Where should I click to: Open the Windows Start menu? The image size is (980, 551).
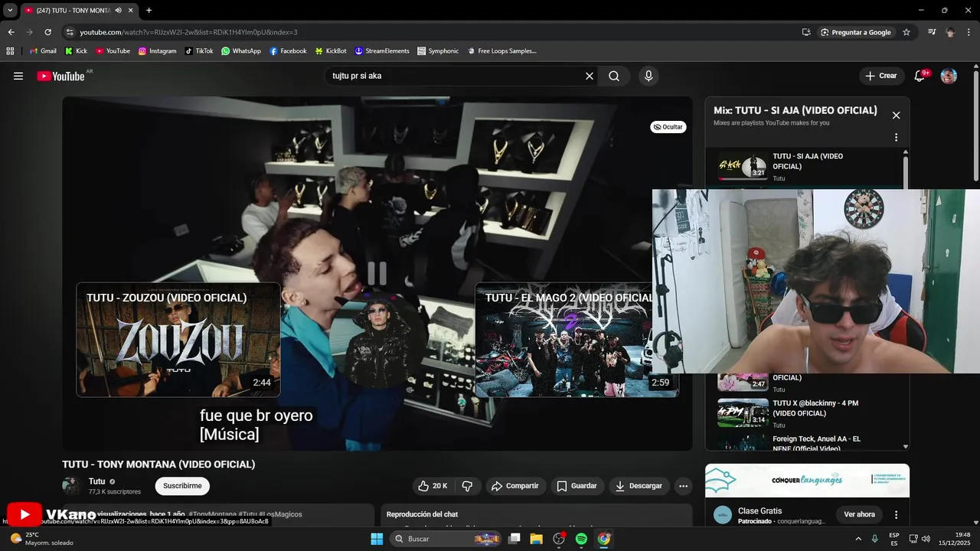pyautogui.click(x=377, y=539)
